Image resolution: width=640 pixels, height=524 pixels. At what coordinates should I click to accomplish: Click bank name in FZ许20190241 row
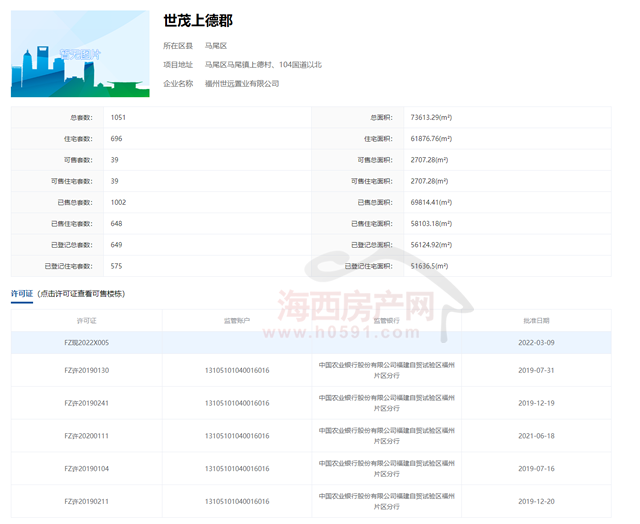(x=387, y=403)
